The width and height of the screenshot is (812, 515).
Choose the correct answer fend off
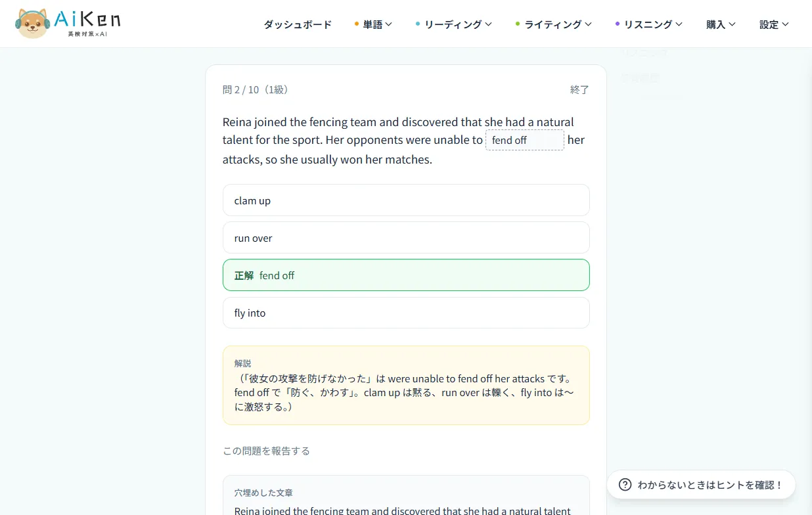pos(406,275)
